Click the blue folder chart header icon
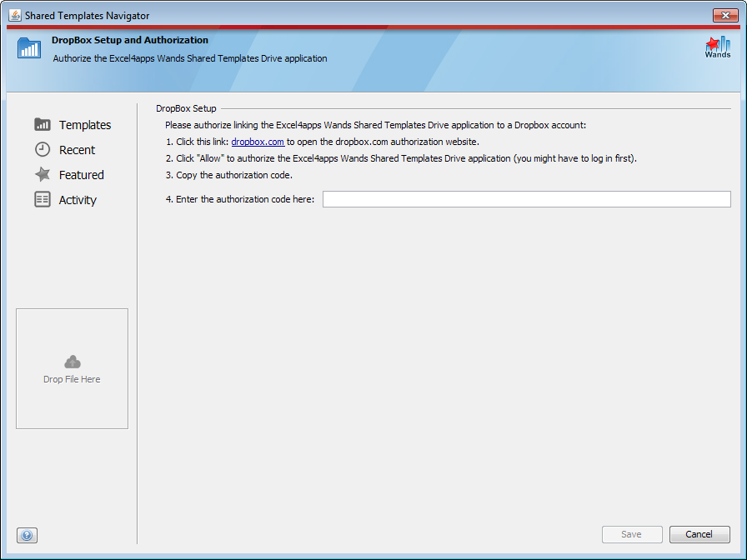Image resolution: width=747 pixels, height=560 pixels. click(x=29, y=47)
